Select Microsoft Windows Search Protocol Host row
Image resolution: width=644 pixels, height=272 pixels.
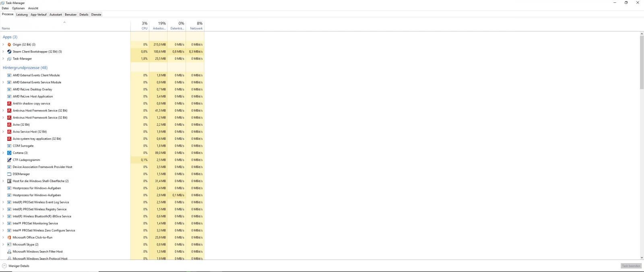(x=102, y=258)
